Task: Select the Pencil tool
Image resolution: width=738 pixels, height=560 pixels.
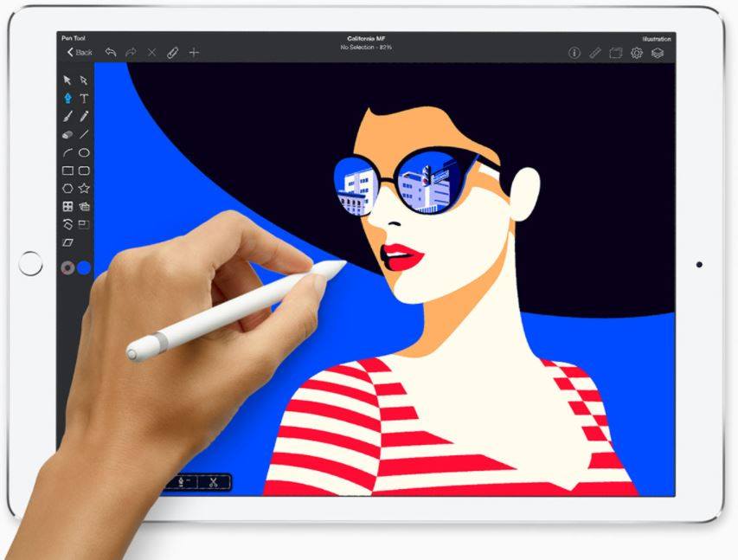Action: click(x=84, y=117)
